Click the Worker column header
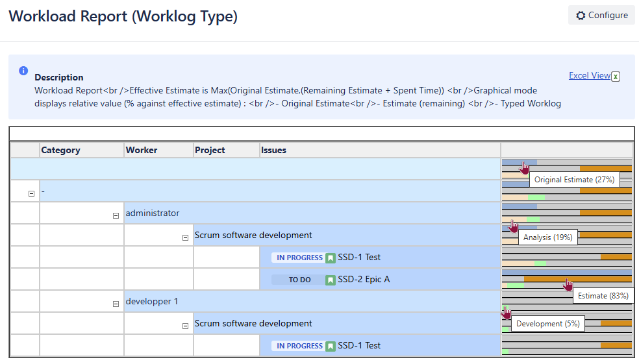 click(142, 150)
